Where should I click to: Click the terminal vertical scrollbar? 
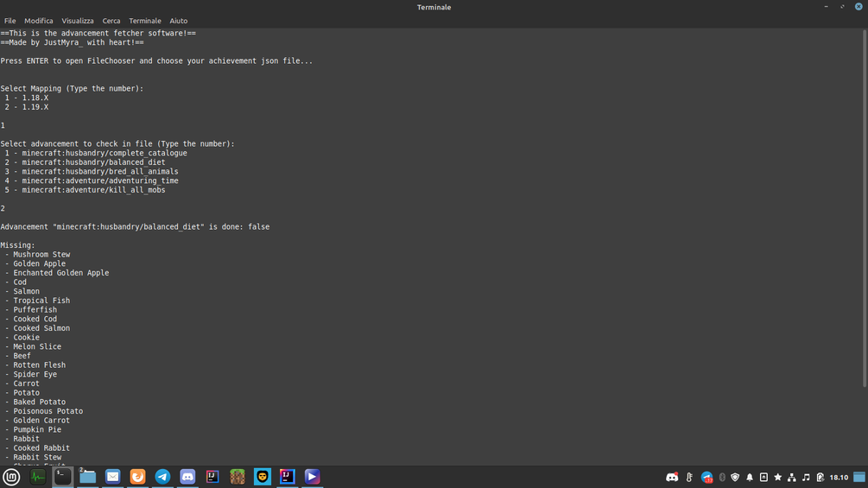pos(865,208)
